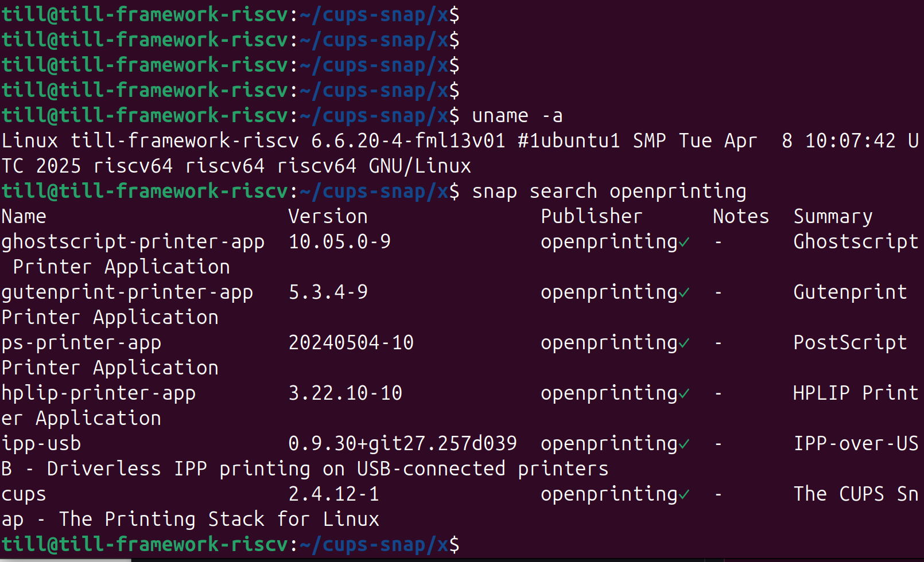Select the 'Name' column header
This screenshot has width=924, height=562.
(24, 217)
